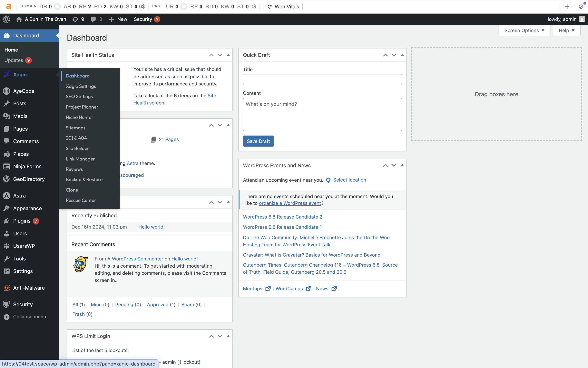Click the Hello world! recently published link
Viewport: 588px width, 368px height.
pyautogui.click(x=151, y=227)
